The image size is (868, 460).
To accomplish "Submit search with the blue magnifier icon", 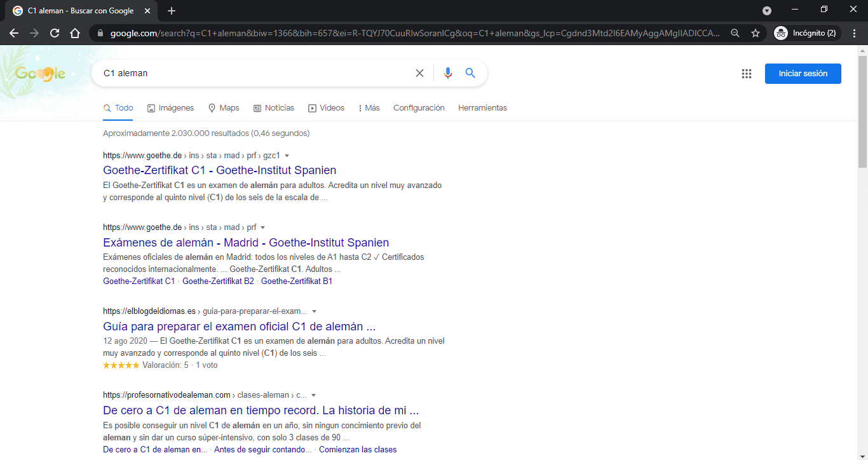I will click(470, 73).
